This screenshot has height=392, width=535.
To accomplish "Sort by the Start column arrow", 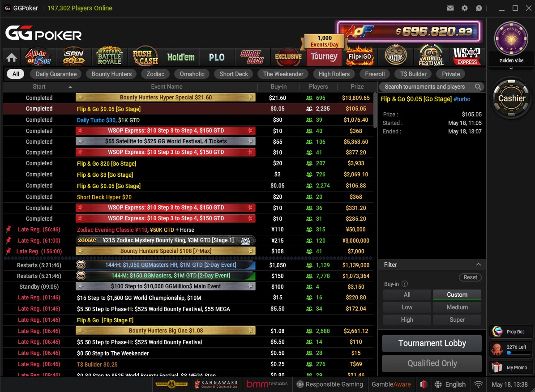I will (x=70, y=87).
